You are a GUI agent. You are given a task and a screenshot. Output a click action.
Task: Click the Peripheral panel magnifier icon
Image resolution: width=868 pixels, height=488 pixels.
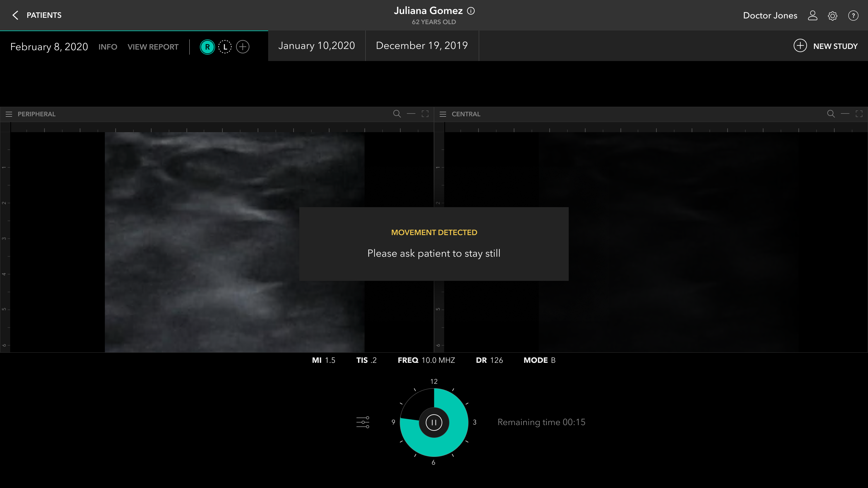pos(397,114)
